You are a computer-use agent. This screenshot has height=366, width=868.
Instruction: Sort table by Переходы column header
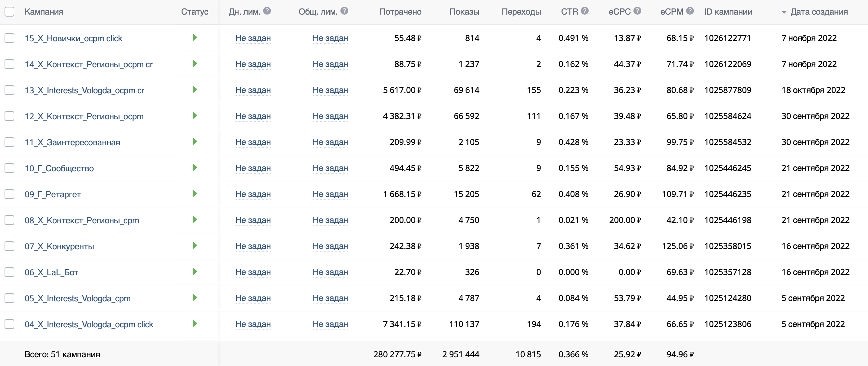pyautogui.click(x=521, y=12)
